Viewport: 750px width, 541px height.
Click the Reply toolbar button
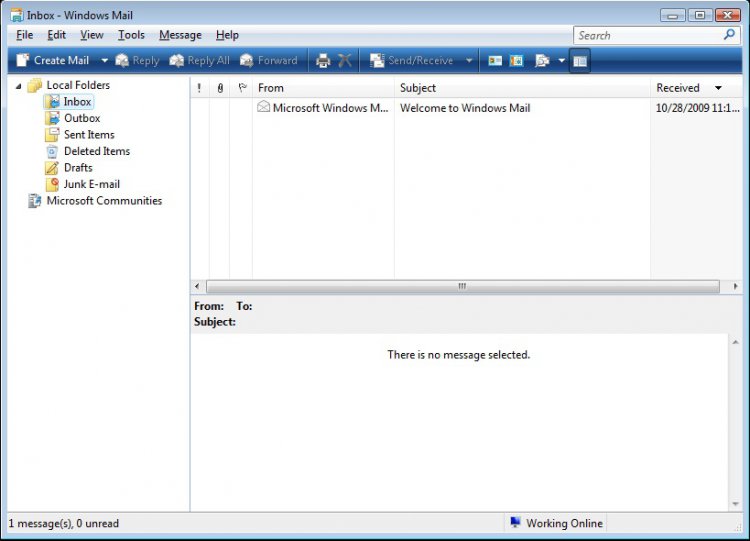click(x=137, y=60)
